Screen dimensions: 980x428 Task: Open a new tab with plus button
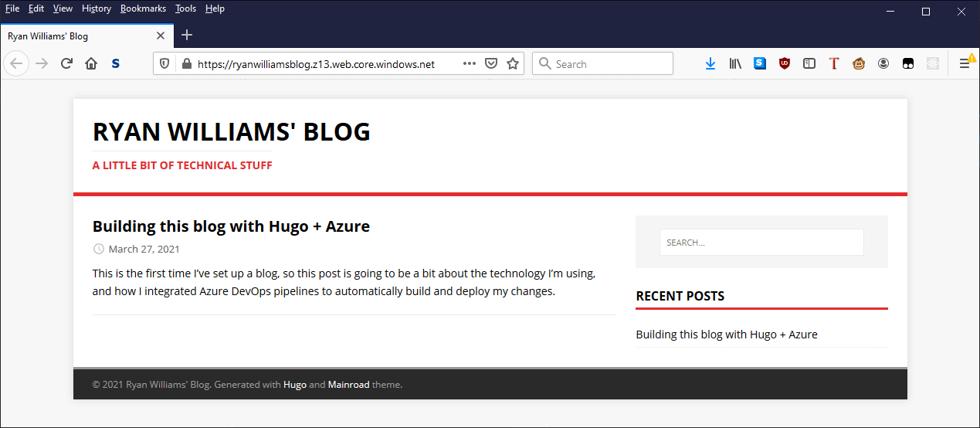click(187, 35)
